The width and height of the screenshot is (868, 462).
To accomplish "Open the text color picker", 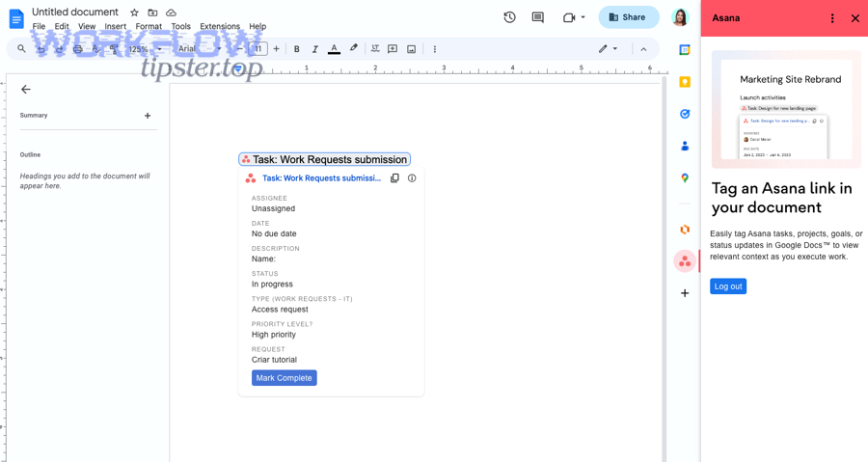I will (334, 48).
